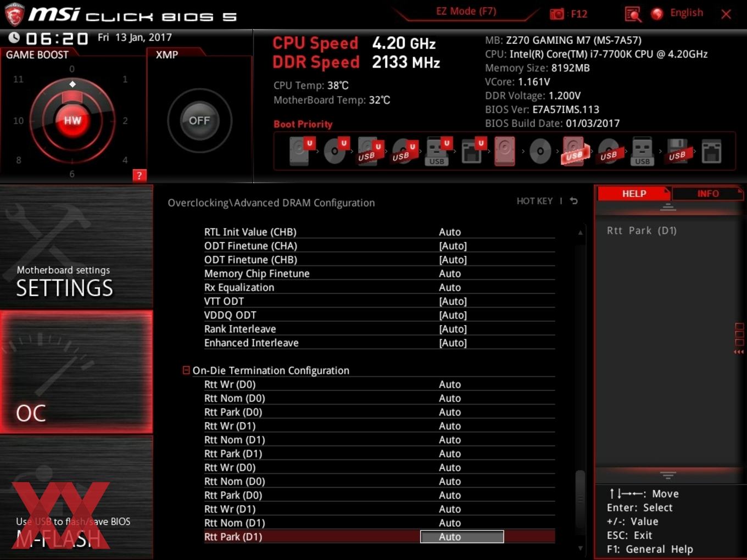Collapse the On-Die Termination Configuration section

pos(186,370)
